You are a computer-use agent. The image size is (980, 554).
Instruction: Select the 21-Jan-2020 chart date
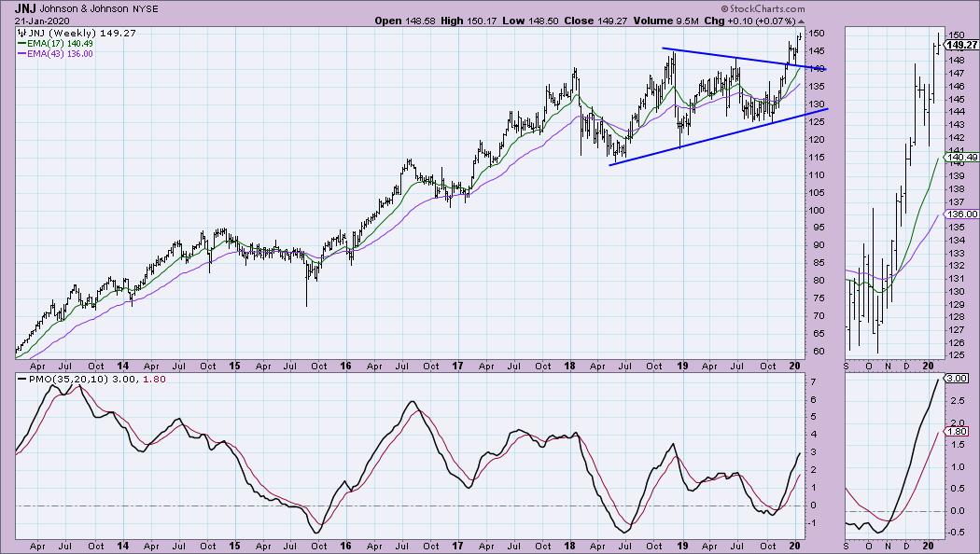point(42,21)
